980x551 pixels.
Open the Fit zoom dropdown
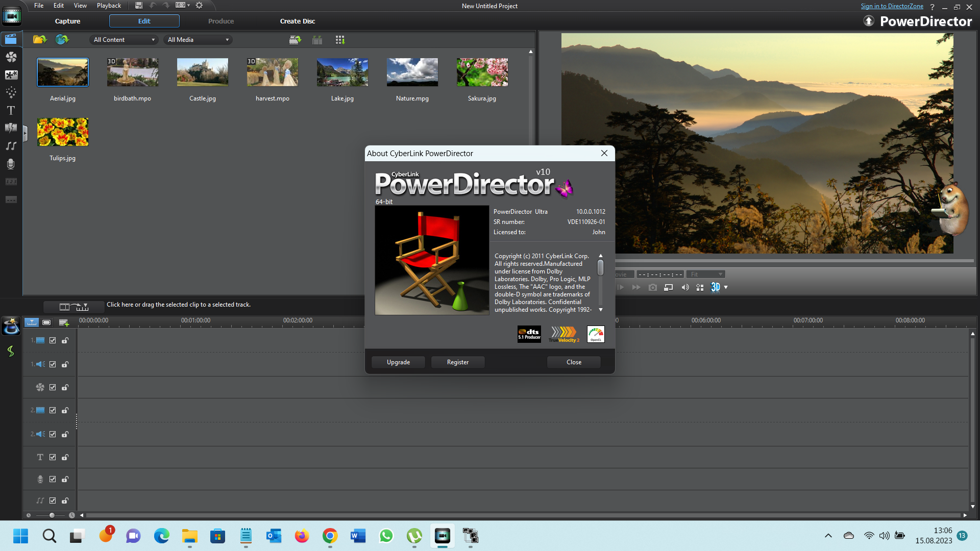706,274
